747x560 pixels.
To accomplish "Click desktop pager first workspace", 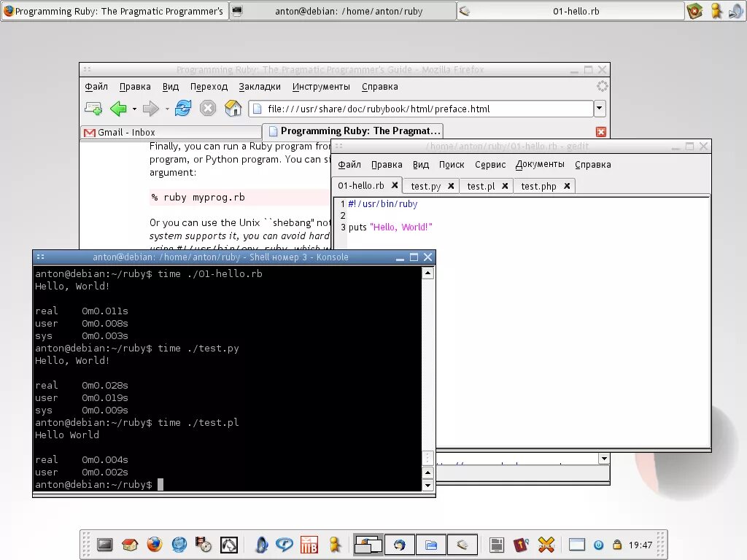I will [368, 544].
